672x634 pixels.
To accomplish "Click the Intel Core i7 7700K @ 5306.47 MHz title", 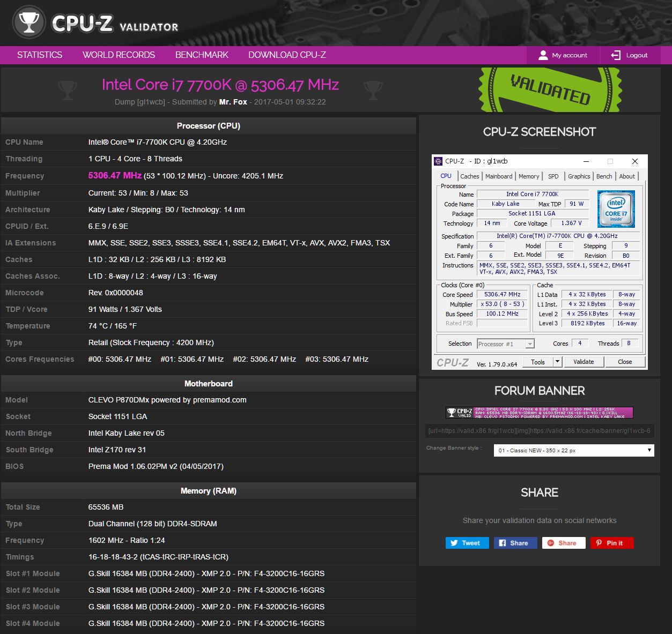I will [x=220, y=85].
